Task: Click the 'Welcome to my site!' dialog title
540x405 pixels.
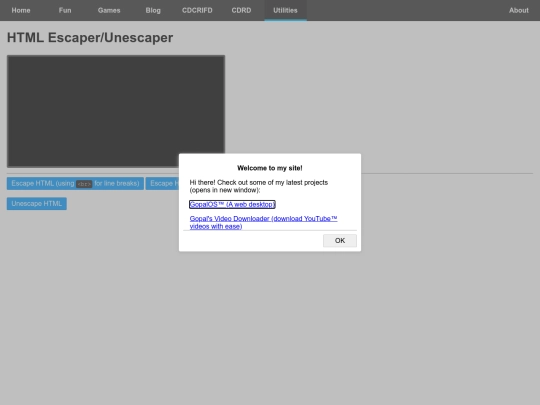Action: click(x=270, y=168)
